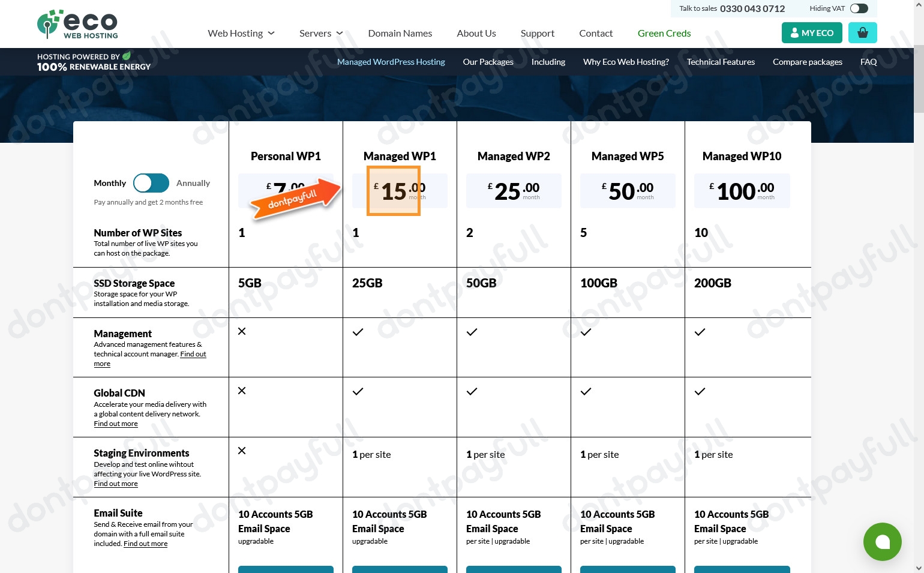Select Managed WordPress Hosting sub-nav tab

[x=391, y=62]
